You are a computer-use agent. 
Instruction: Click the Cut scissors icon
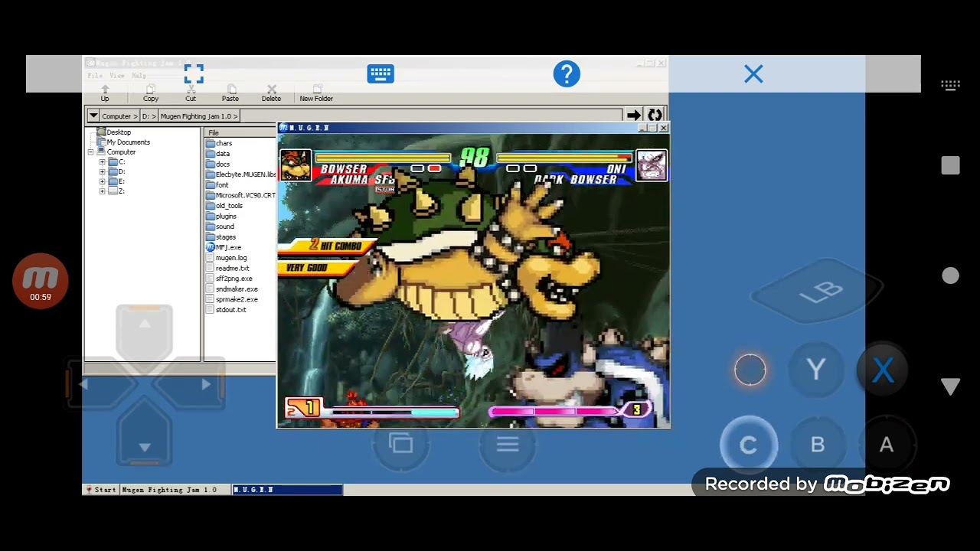coord(191,93)
